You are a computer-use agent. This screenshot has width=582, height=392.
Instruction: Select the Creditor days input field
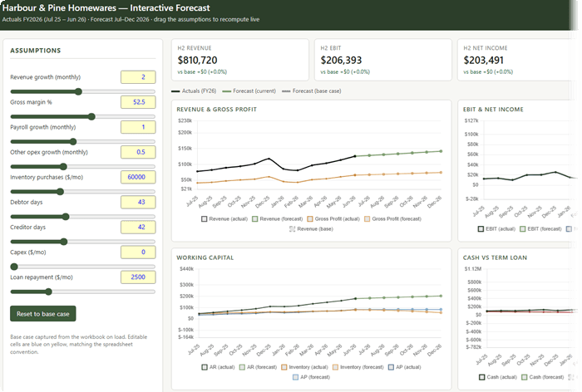[x=138, y=227]
